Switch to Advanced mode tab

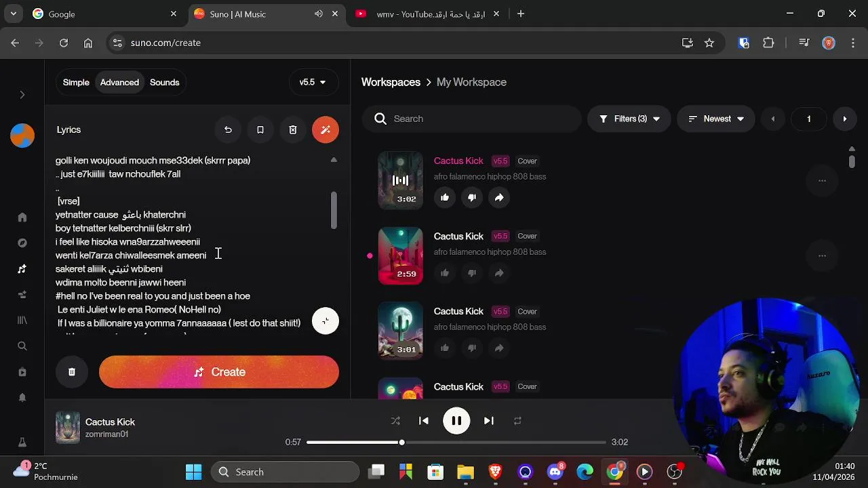click(119, 83)
